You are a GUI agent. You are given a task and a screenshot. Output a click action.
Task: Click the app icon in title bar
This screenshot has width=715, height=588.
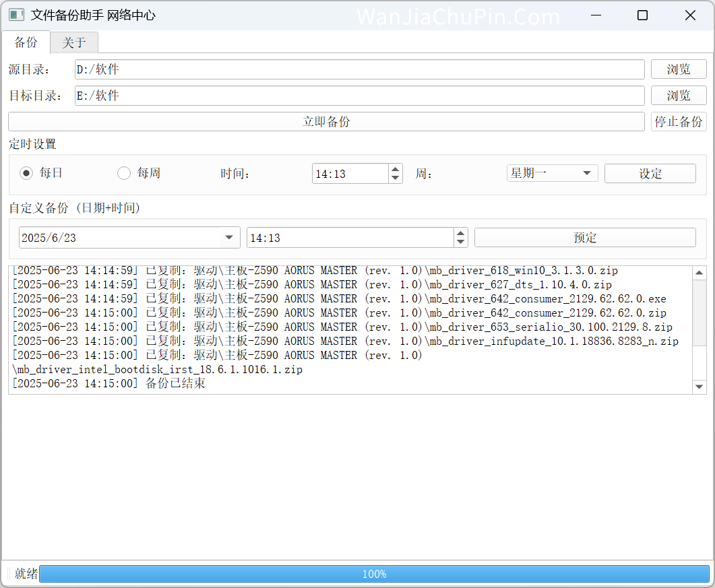click(x=17, y=15)
